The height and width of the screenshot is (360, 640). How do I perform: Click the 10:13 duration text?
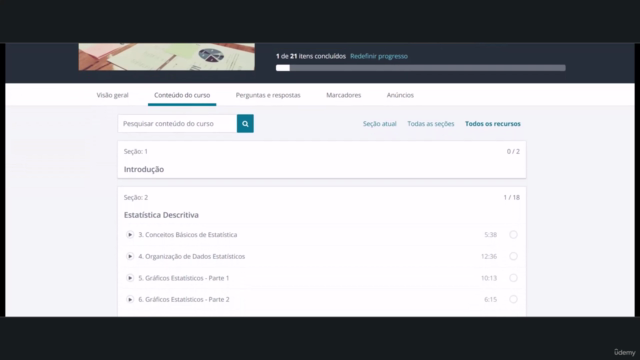pos(489,278)
